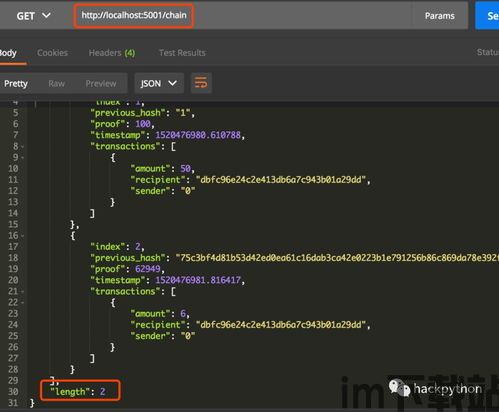Toggle line wrap icon

pyautogui.click(x=201, y=83)
